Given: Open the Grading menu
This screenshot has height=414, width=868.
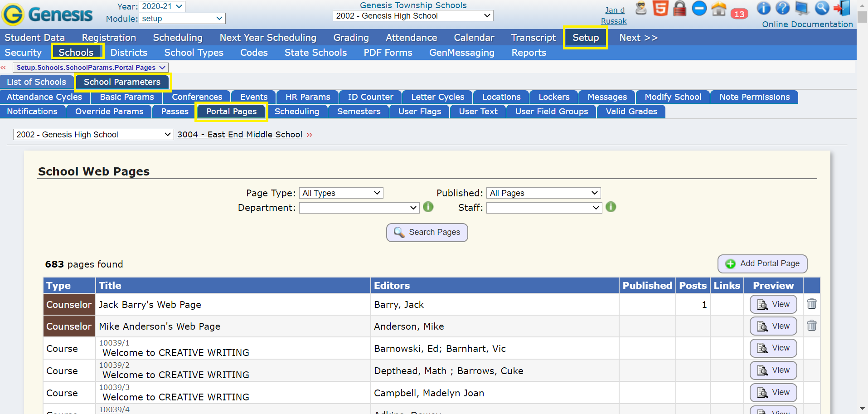Looking at the screenshot, I should [x=351, y=38].
